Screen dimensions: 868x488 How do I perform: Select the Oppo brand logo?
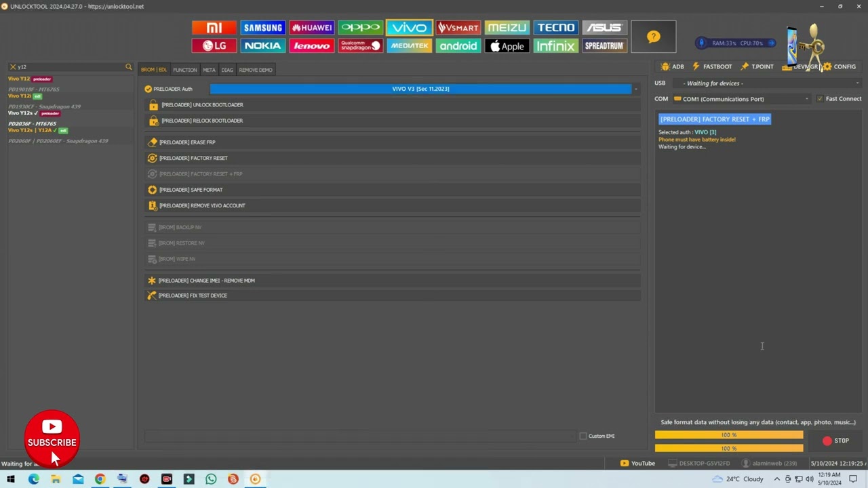pos(361,28)
